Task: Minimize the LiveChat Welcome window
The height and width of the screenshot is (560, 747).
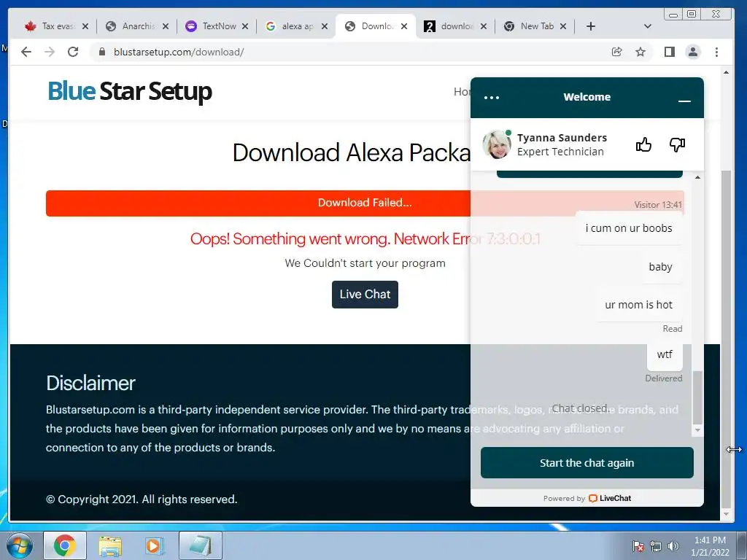Action: (684, 100)
